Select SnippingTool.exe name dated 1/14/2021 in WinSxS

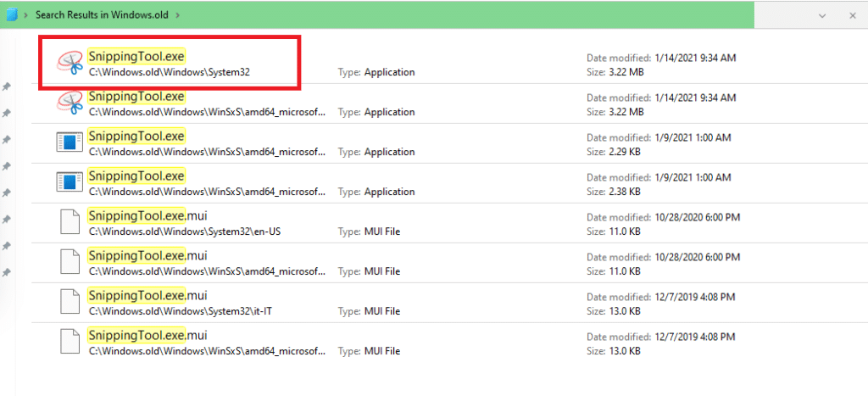point(136,96)
